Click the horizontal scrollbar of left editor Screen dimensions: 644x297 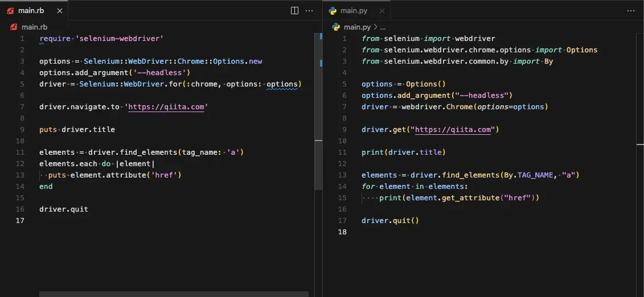point(174,294)
